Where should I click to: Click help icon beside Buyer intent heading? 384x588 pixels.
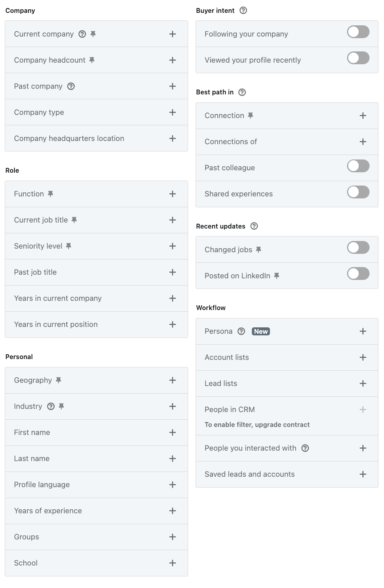243,10
